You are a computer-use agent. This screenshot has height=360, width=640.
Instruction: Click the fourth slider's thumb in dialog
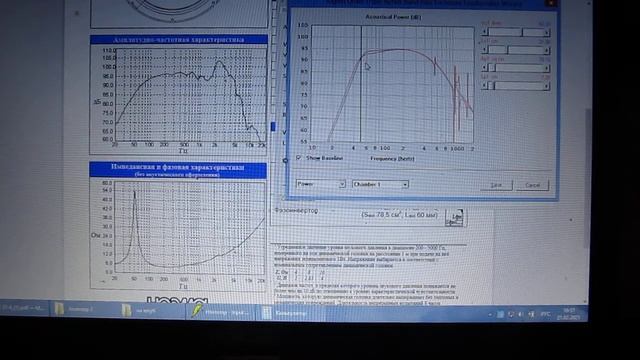point(492,86)
